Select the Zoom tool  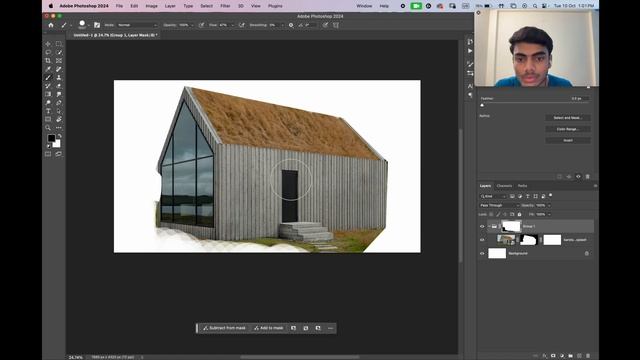pos(48,128)
